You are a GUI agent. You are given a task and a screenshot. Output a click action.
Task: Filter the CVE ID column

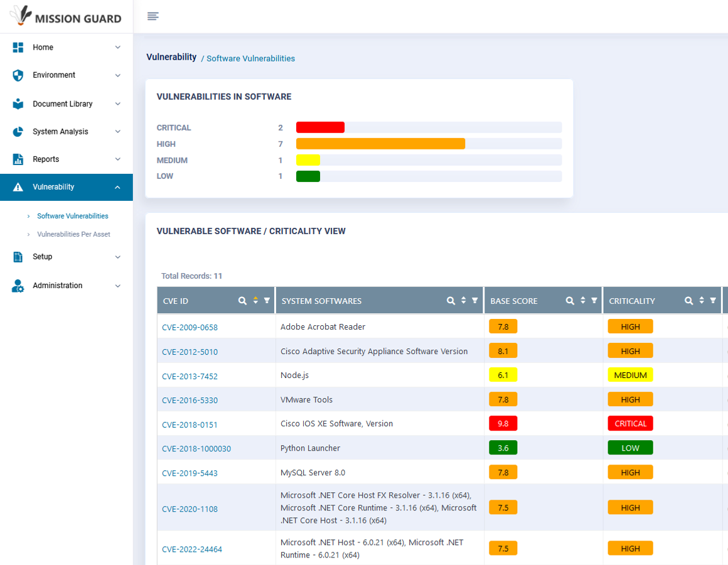(267, 300)
